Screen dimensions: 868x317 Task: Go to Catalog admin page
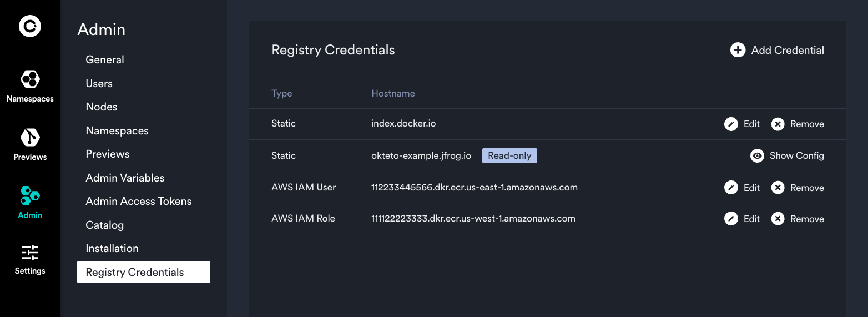(x=104, y=225)
